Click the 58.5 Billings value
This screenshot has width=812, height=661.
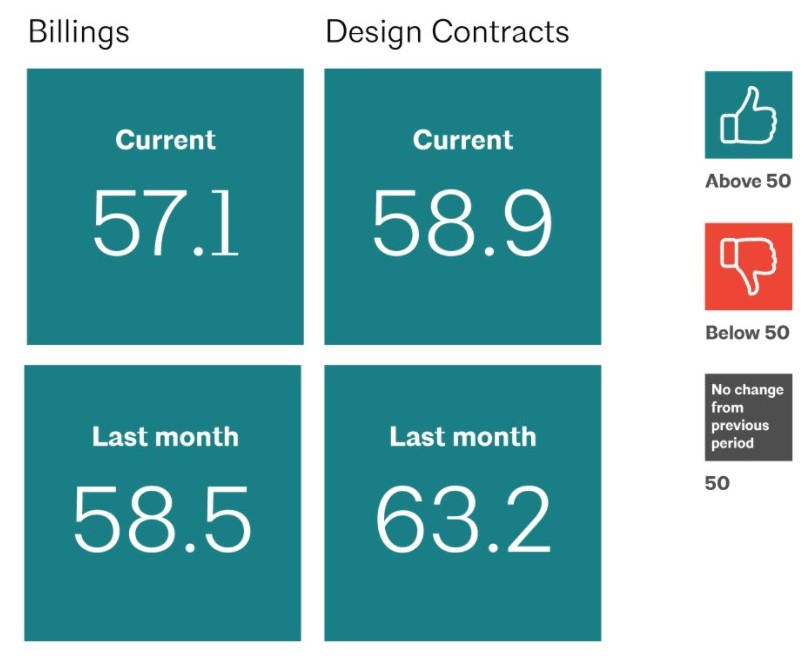[x=162, y=520]
